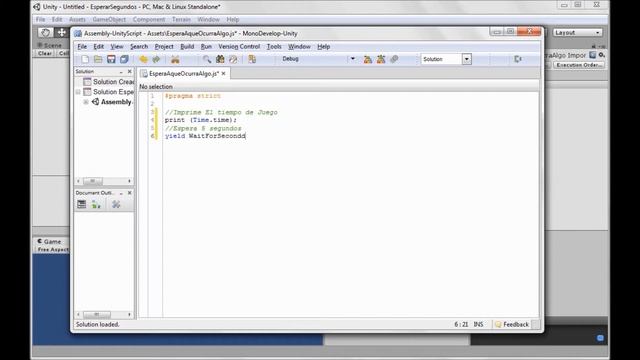Image resolution: width=640 pixels, height=360 pixels.
Task: Close the EsperaAqueOcurraAlgo.js tab
Action: coord(223,73)
